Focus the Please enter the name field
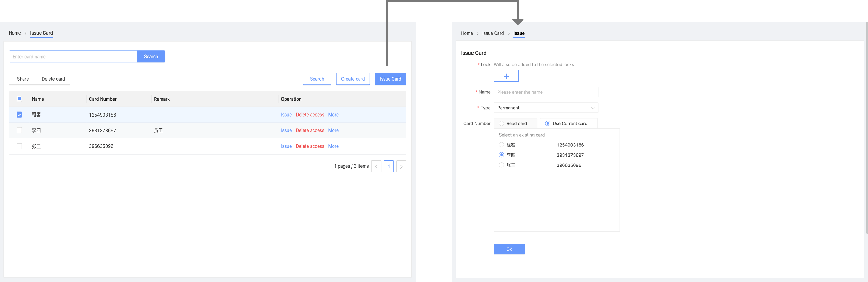868x282 pixels. pyautogui.click(x=545, y=92)
